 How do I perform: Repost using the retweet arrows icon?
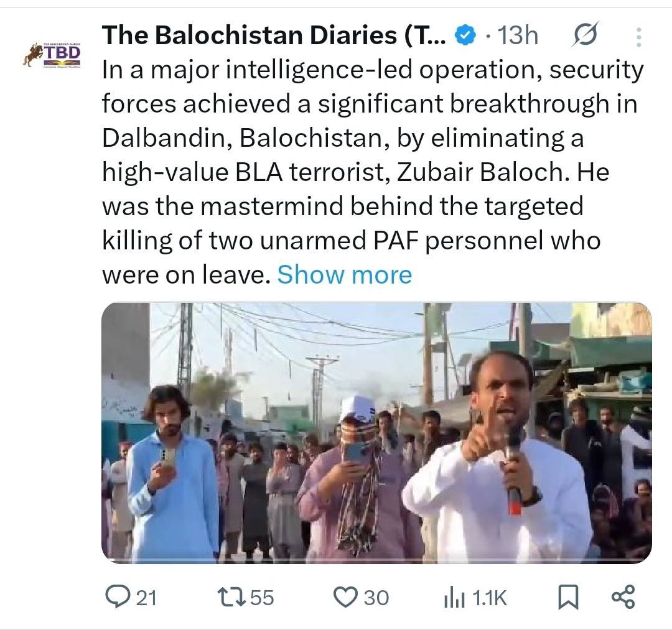click(x=231, y=597)
